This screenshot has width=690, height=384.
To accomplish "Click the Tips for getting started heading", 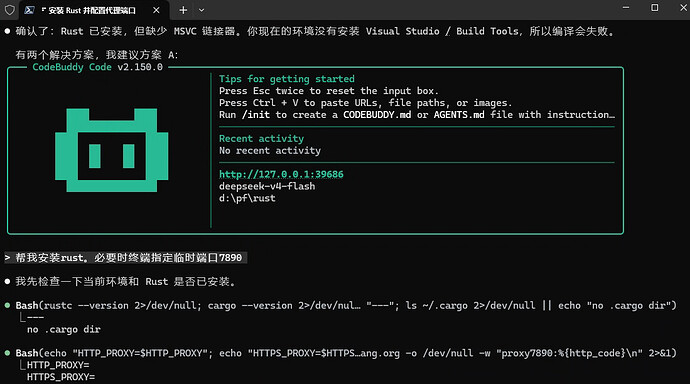I will (286, 79).
